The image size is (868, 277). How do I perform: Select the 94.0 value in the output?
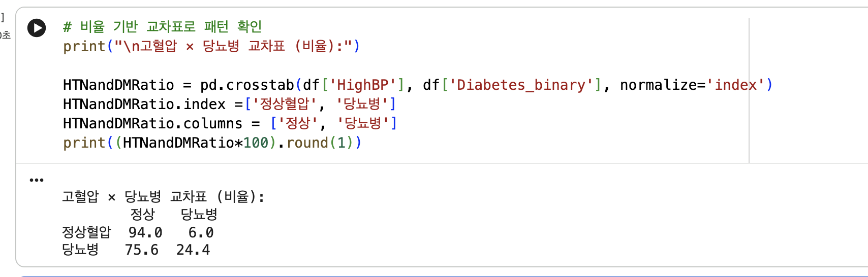[145, 232]
